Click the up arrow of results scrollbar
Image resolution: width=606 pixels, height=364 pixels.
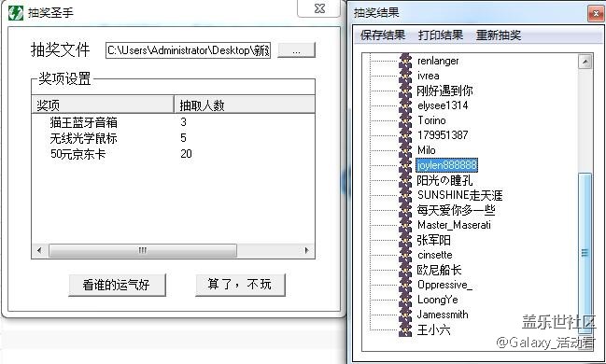click(585, 62)
